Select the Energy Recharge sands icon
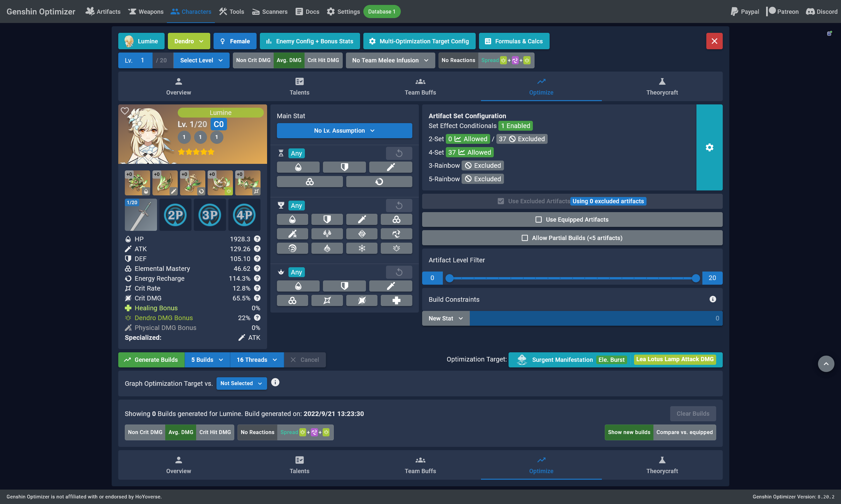The image size is (841, 504). 379,181
